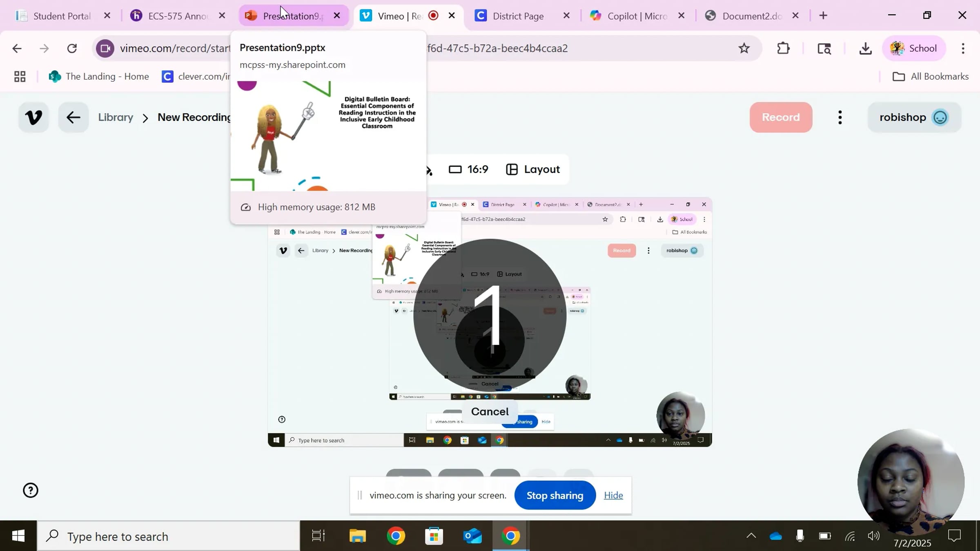The image size is (980, 551).
Task: Click the Type here to search box
Action: coord(168,536)
